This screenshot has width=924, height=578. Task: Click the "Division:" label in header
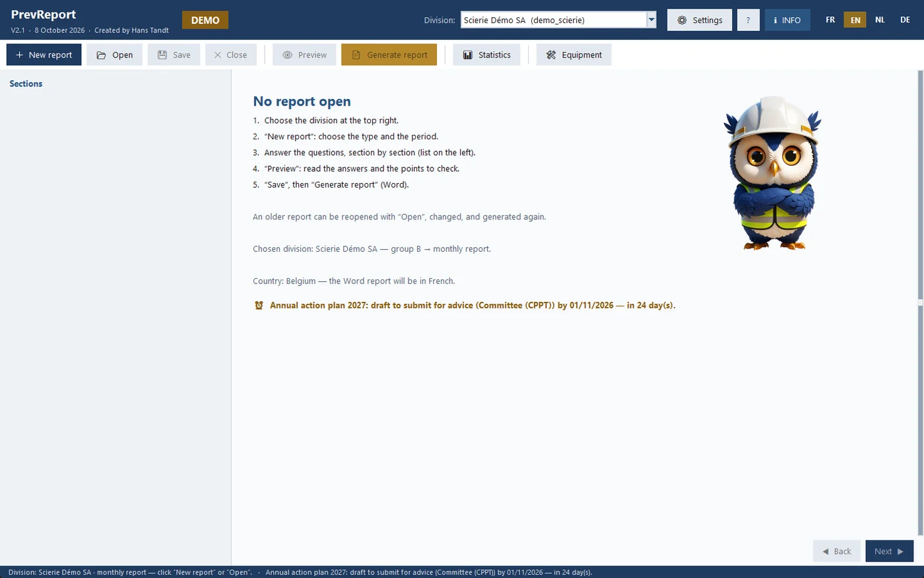point(440,20)
